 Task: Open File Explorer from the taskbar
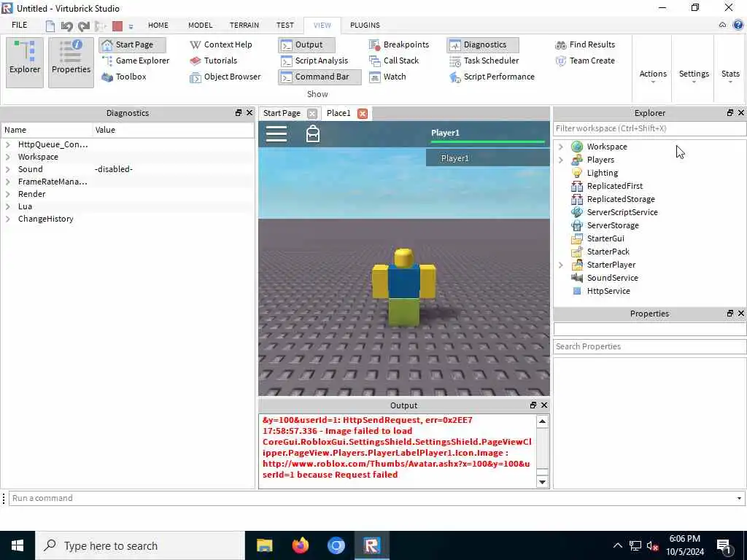point(264,545)
